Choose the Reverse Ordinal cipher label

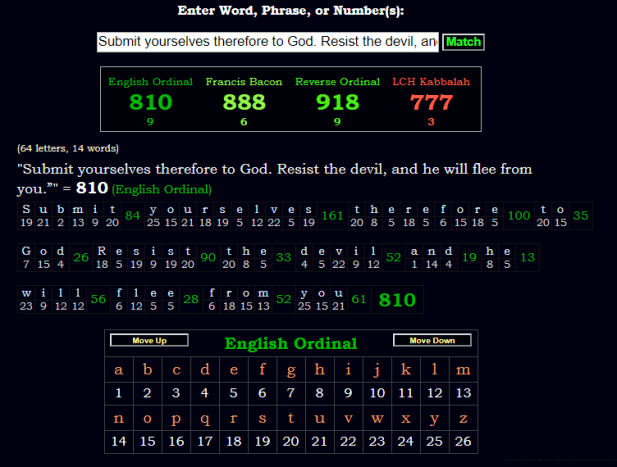click(x=338, y=81)
